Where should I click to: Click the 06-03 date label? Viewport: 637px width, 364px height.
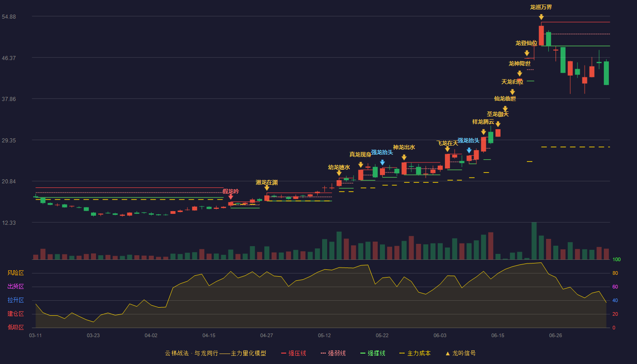pos(440,335)
